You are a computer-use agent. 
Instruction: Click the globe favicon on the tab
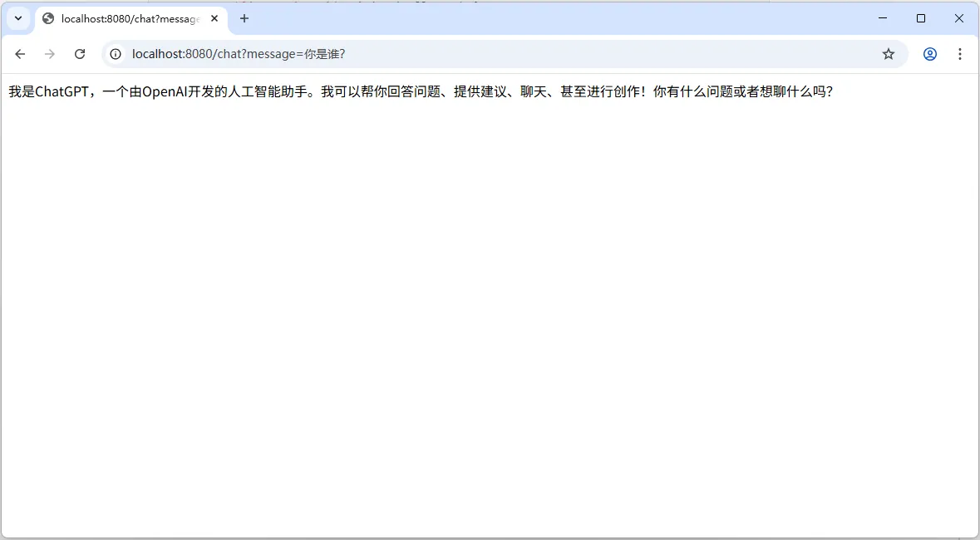47,18
